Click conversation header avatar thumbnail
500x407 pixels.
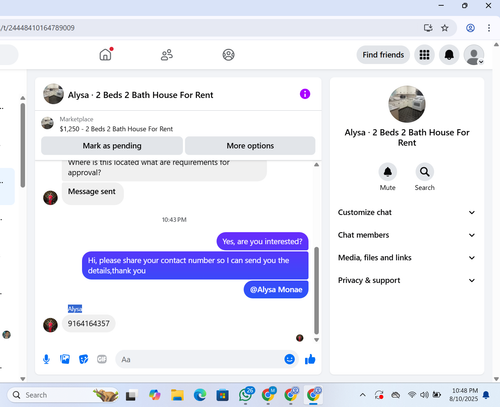pos(53,94)
